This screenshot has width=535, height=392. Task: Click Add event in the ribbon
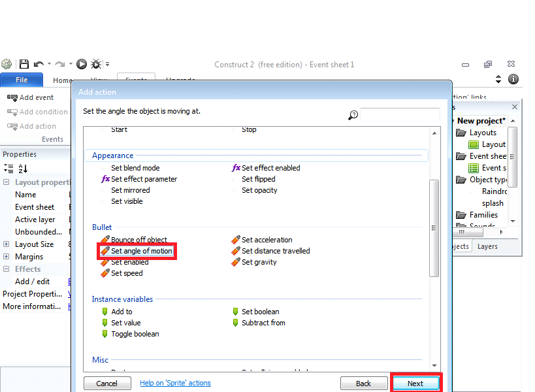[30, 97]
